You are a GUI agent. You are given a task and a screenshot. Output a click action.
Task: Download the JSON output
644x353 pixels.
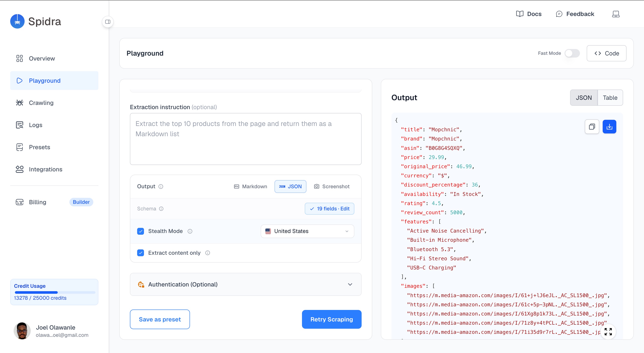[609, 127]
